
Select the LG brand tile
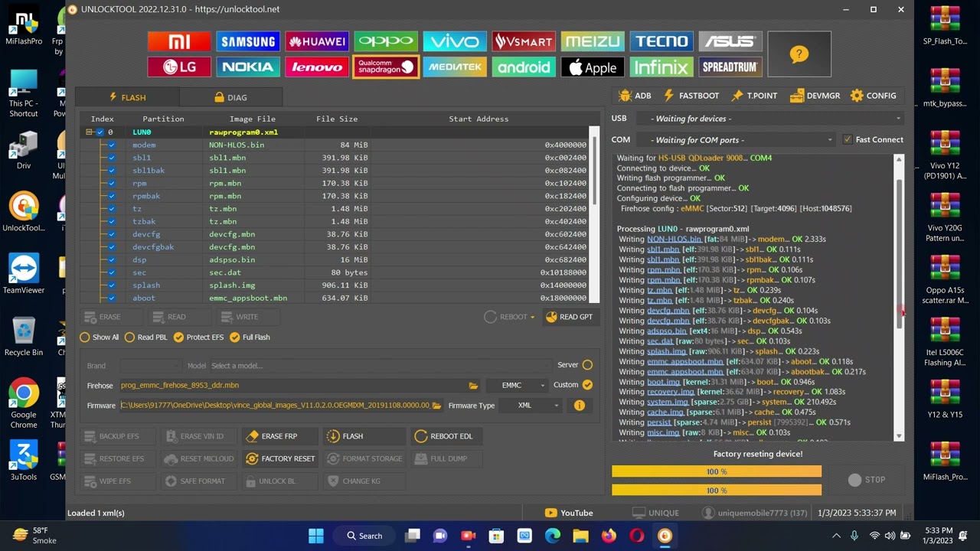click(179, 67)
